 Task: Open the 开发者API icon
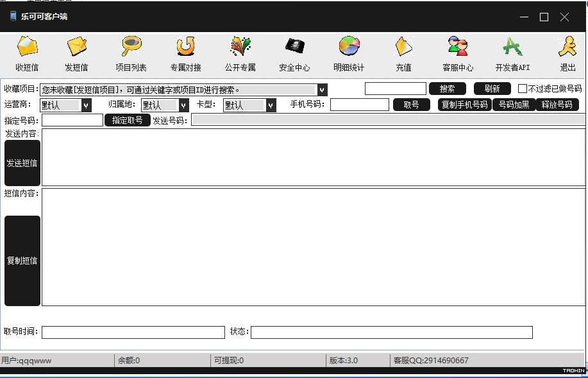tap(512, 47)
